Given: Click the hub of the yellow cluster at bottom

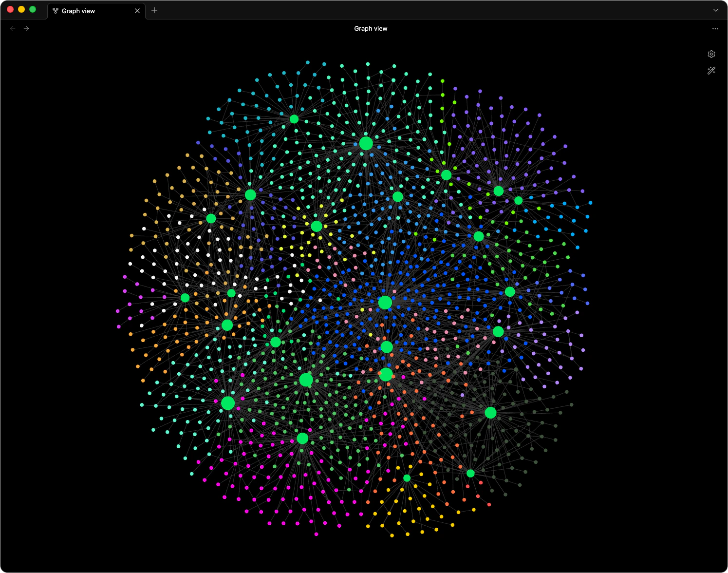Looking at the screenshot, I should [x=407, y=478].
